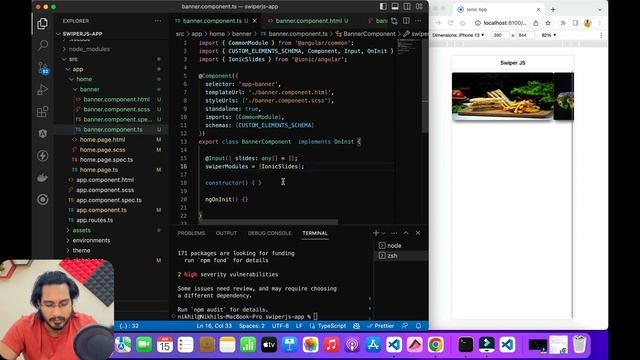Toggle primary side bar layout icon
This screenshot has width=640, height=360.
(383, 7)
